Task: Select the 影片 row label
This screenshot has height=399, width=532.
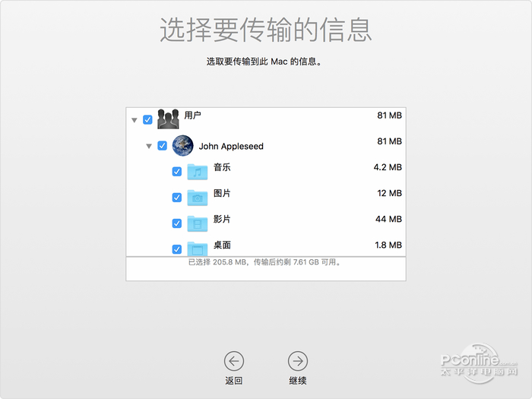Action: 222,219
